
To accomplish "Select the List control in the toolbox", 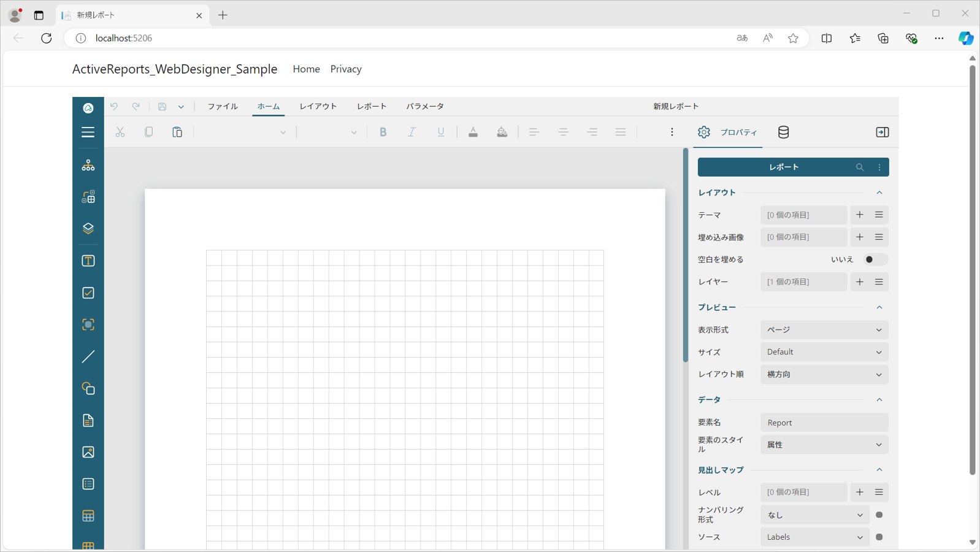I will (88, 484).
